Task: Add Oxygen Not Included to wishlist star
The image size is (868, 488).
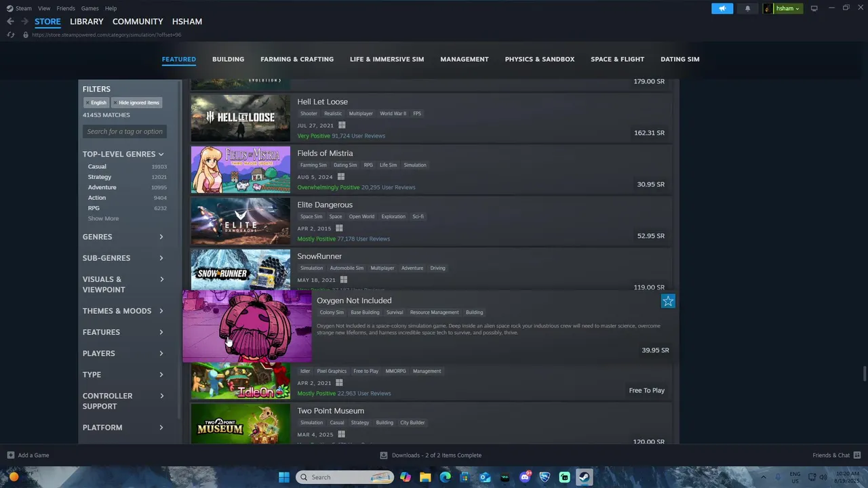Action: 668,301
